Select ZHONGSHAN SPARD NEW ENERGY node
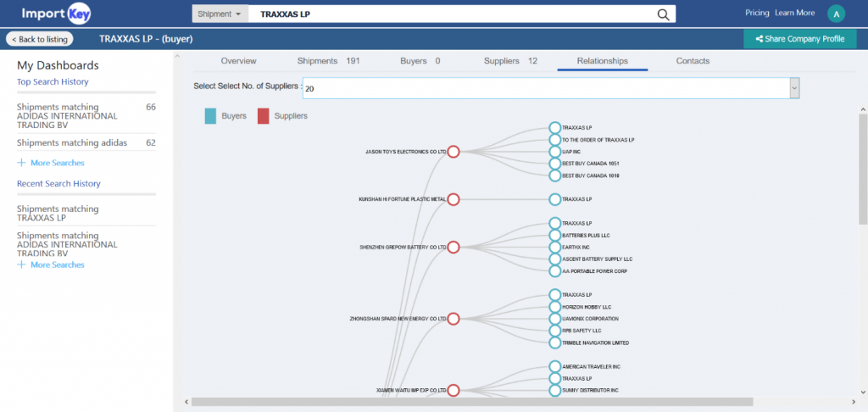 [x=453, y=319]
